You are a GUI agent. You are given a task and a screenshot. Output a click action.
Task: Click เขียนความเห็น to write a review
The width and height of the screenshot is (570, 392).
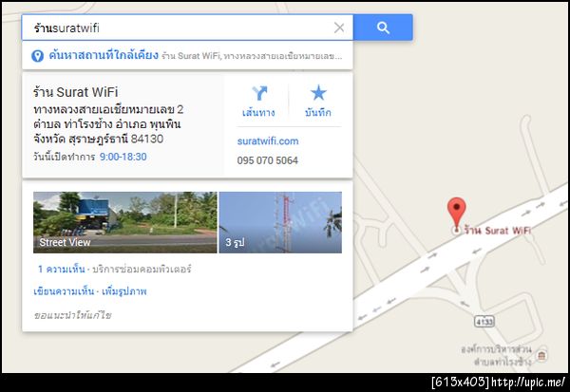(x=64, y=291)
